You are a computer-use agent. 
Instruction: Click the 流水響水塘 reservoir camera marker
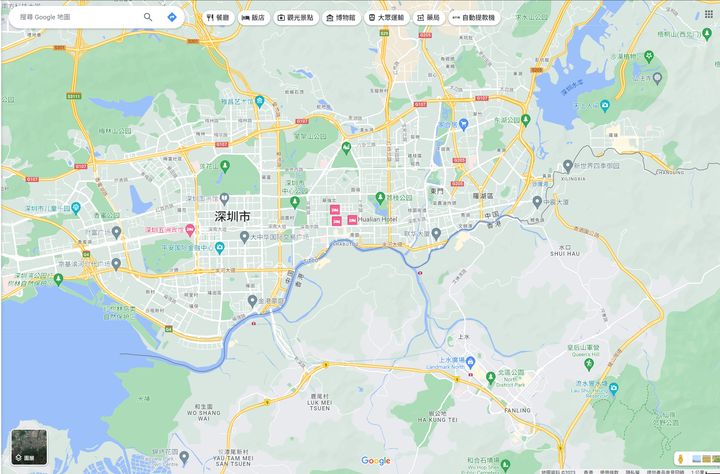click(x=613, y=389)
